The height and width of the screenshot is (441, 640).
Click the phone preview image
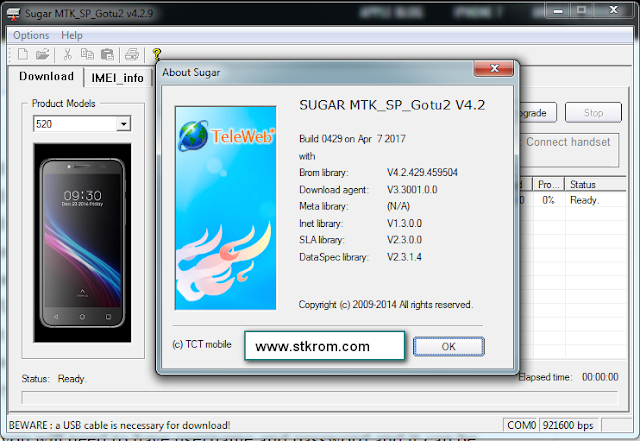tap(82, 243)
